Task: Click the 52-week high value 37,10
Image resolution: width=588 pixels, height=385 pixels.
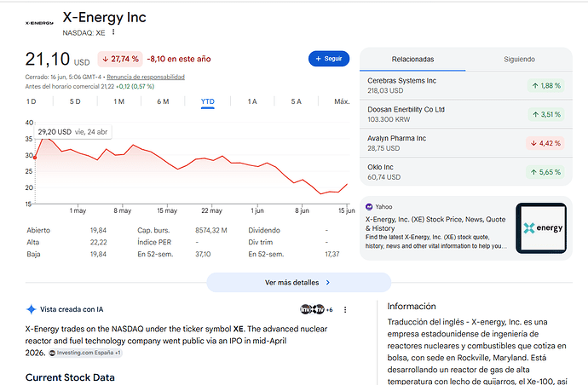Action: (203, 254)
